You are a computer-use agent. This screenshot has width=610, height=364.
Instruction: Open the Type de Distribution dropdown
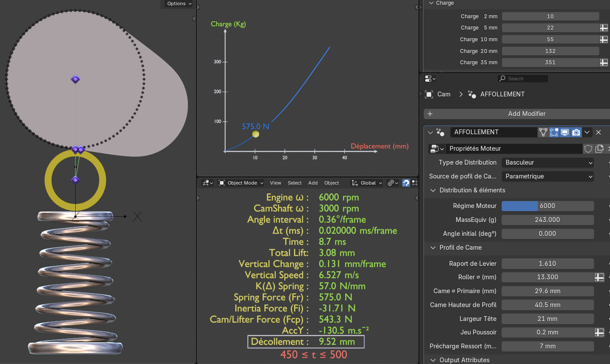tap(548, 162)
